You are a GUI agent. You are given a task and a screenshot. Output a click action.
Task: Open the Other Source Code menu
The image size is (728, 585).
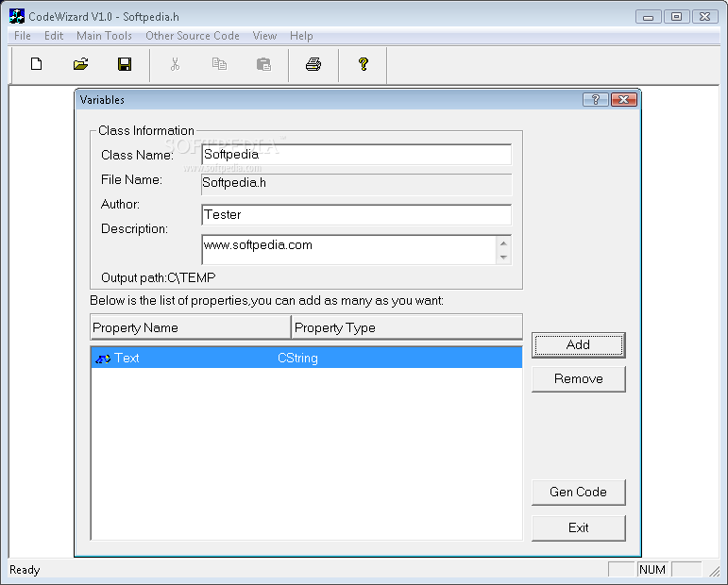tap(193, 36)
